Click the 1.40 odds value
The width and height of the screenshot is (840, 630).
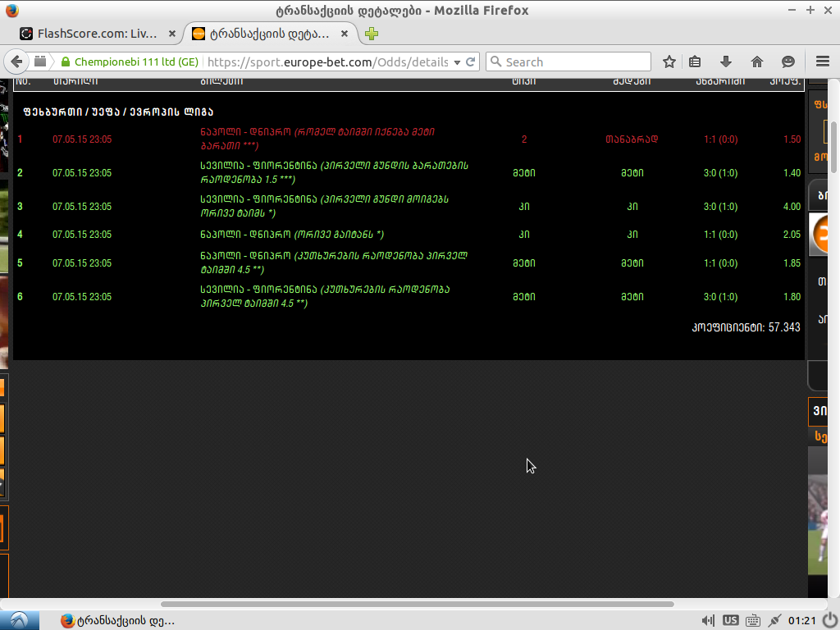pyautogui.click(x=792, y=173)
